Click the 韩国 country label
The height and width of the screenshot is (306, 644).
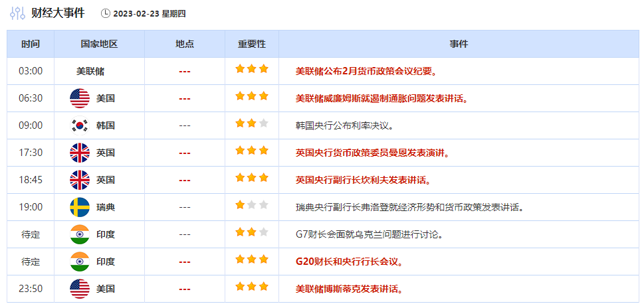point(106,125)
